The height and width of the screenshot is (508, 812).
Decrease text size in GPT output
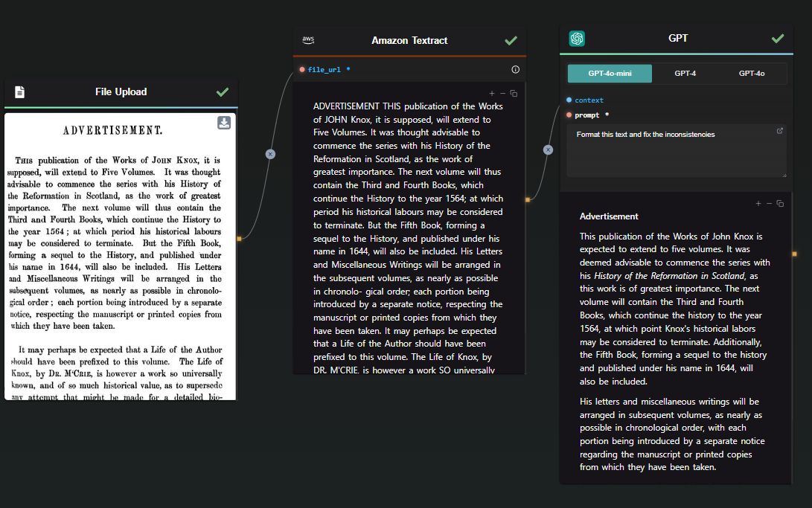pos(769,204)
